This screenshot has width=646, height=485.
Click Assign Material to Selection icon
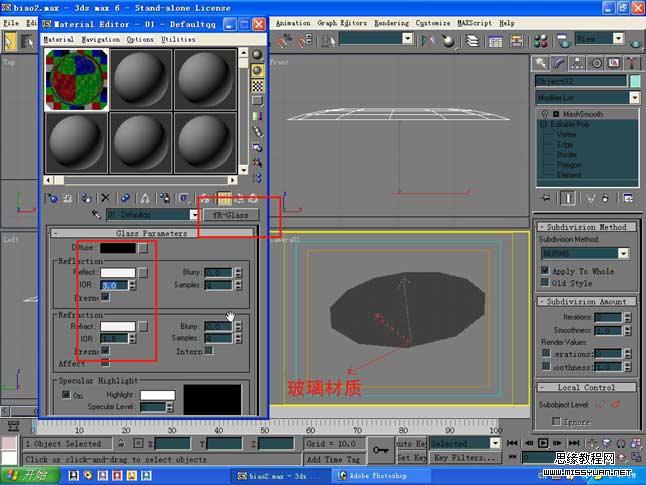(x=86, y=199)
